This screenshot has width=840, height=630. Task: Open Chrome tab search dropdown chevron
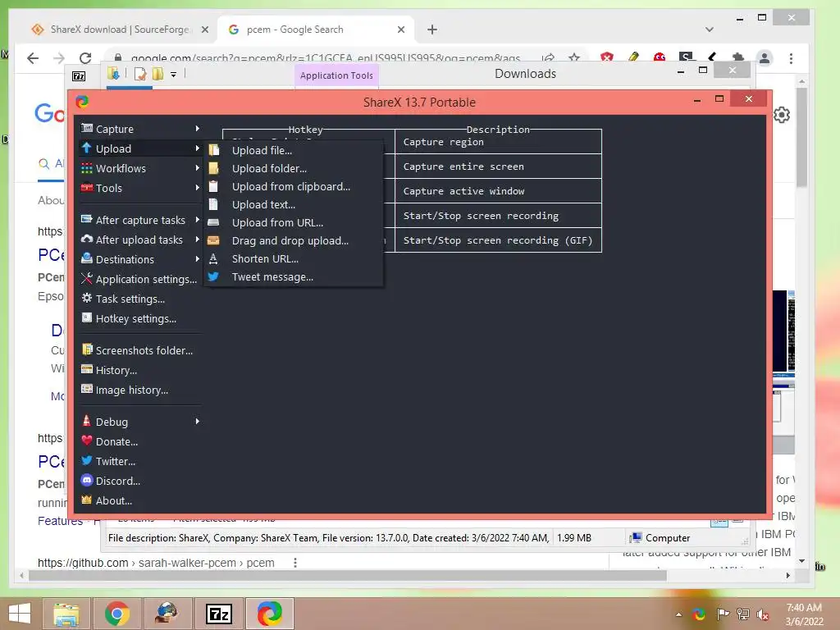710,30
